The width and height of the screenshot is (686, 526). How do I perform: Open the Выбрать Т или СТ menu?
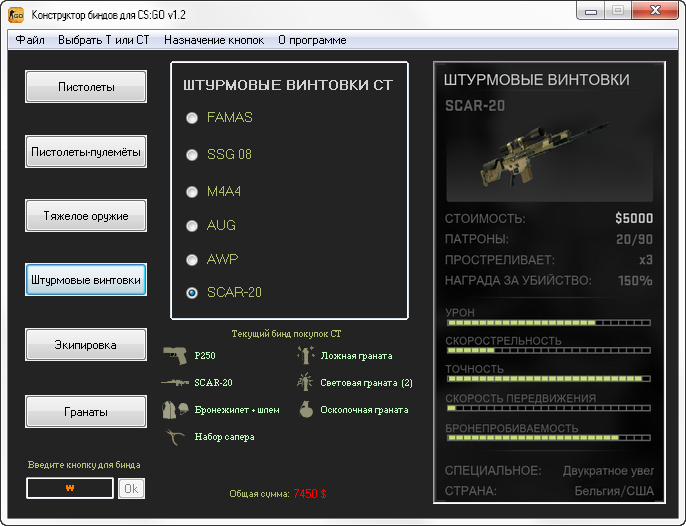pos(104,40)
